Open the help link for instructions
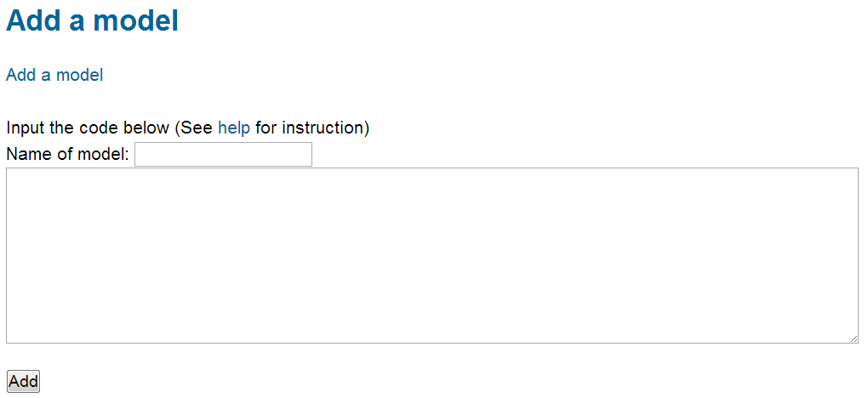 [x=234, y=128]
